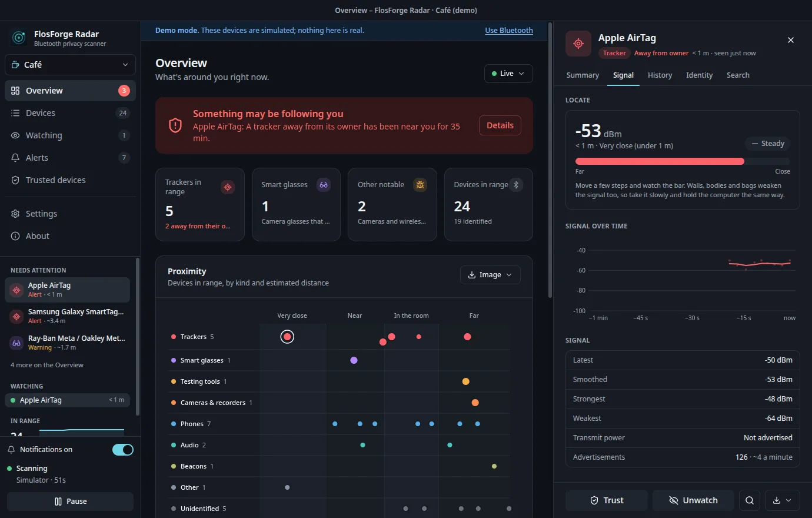
Task: Click the FlosForge Radar logo icon
Action: pos(19,38)
